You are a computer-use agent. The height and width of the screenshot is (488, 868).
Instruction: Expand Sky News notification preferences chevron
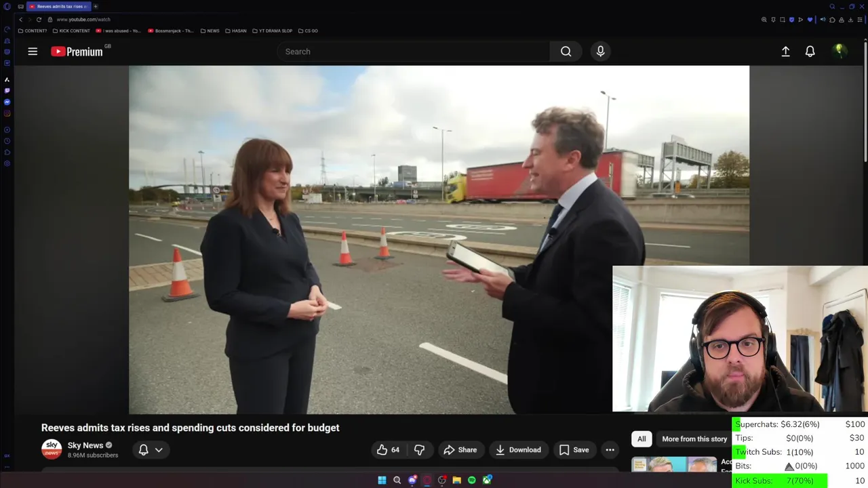[159, 450]
